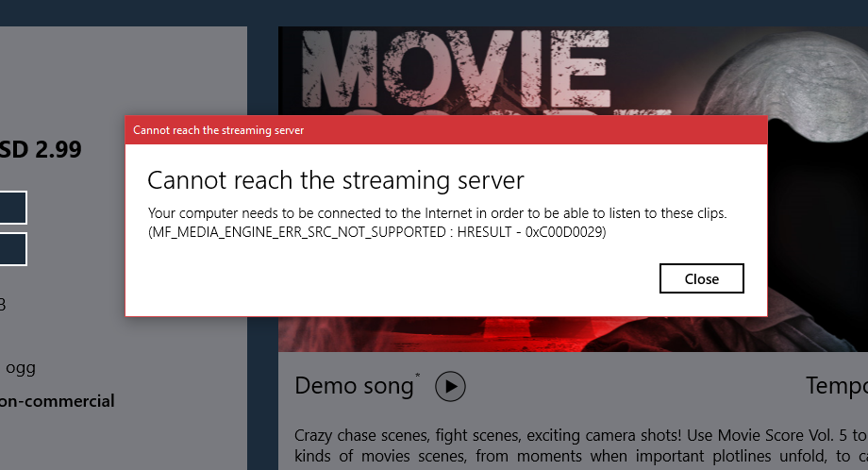The width and height of the screenshot is (868, 470).
Task: Click the lower dark button below the price
Action: pyautogui.click(x=13, y=249)
